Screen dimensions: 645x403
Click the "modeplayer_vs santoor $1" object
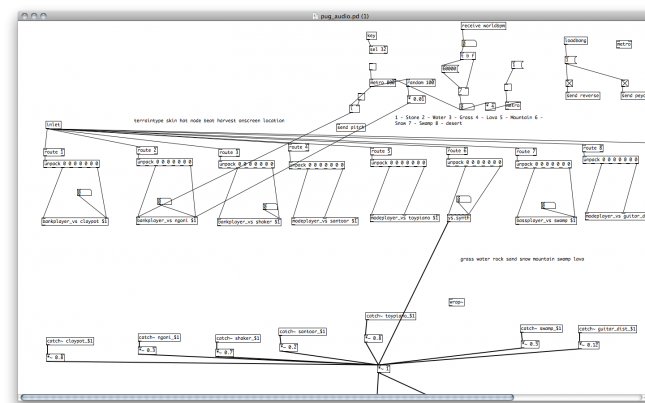326,220
